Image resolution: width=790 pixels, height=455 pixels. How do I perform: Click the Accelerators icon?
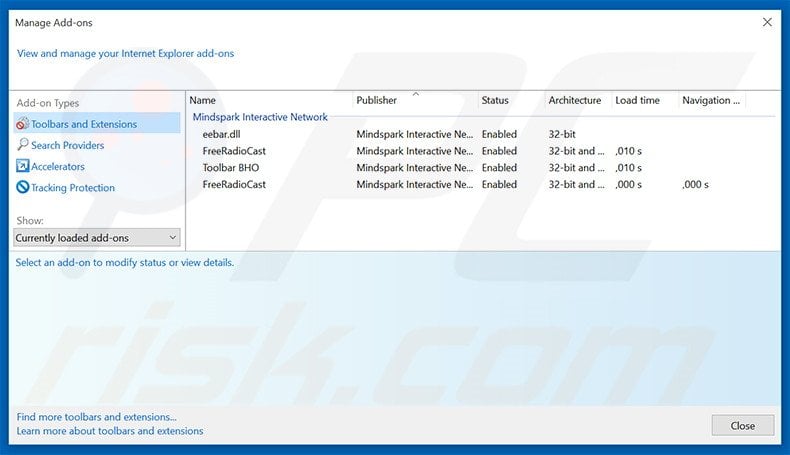point(23,166)
